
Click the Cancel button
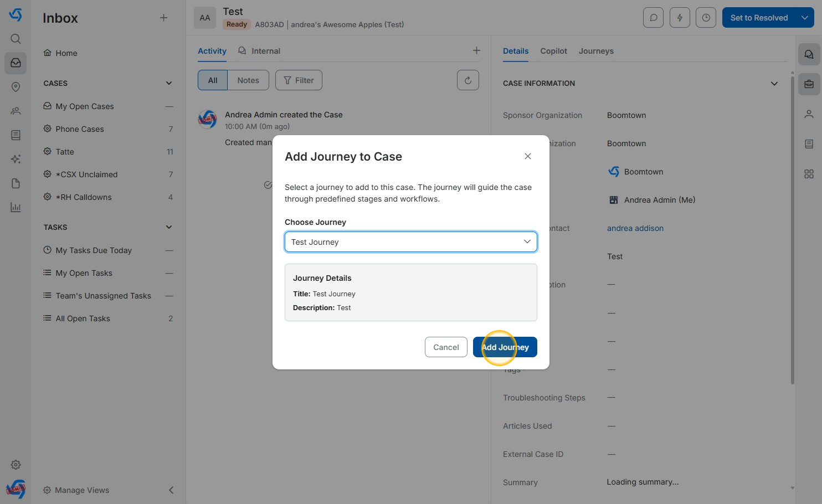tap(445, 347)
